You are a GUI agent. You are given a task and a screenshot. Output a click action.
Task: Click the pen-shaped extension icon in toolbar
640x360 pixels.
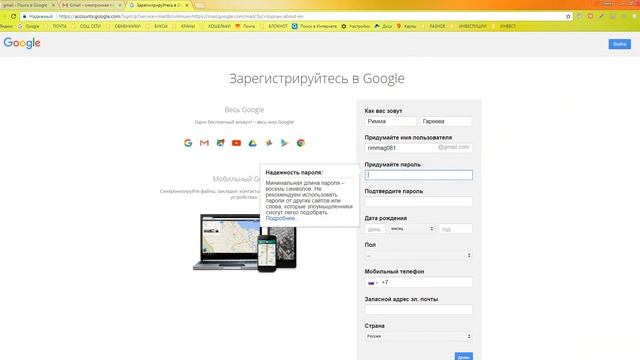click(601, 16)
